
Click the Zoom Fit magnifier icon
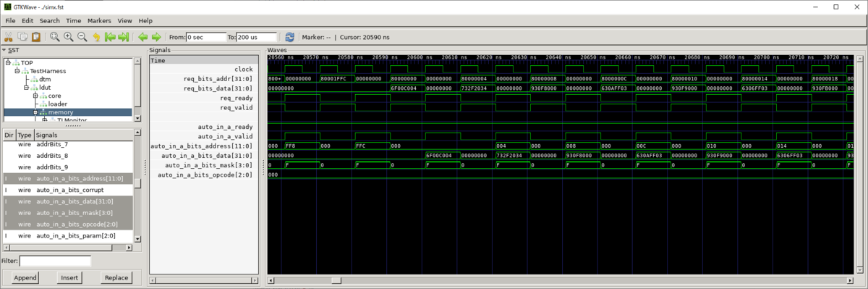[x=55, y=37]
